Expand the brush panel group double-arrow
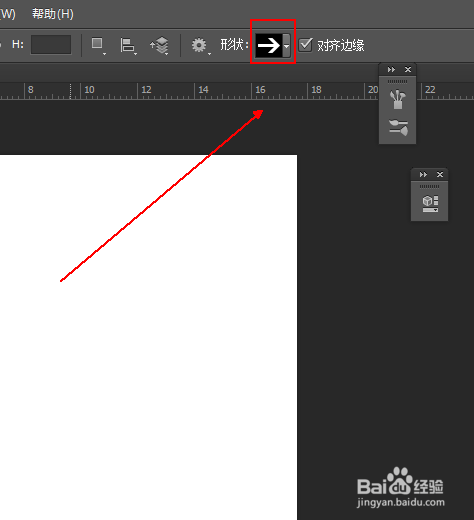 point(391,69)
